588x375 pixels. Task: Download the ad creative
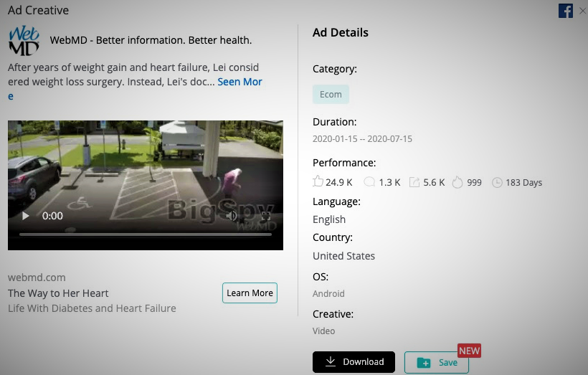click(x=354, y=362)
